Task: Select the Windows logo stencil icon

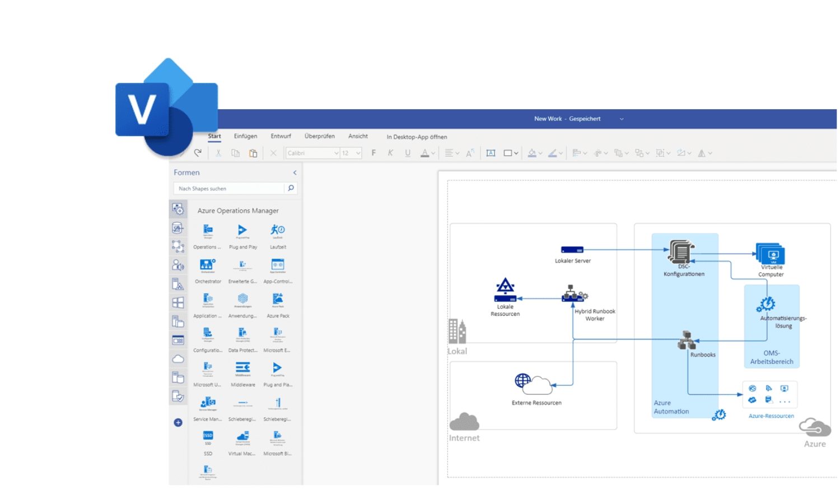Action: coord(178,302)
